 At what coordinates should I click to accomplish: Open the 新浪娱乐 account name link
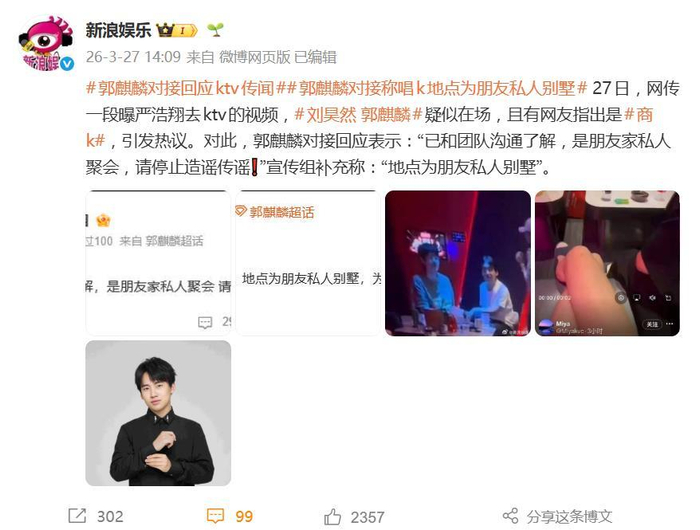pyautogui.click(x=118, y=30)
